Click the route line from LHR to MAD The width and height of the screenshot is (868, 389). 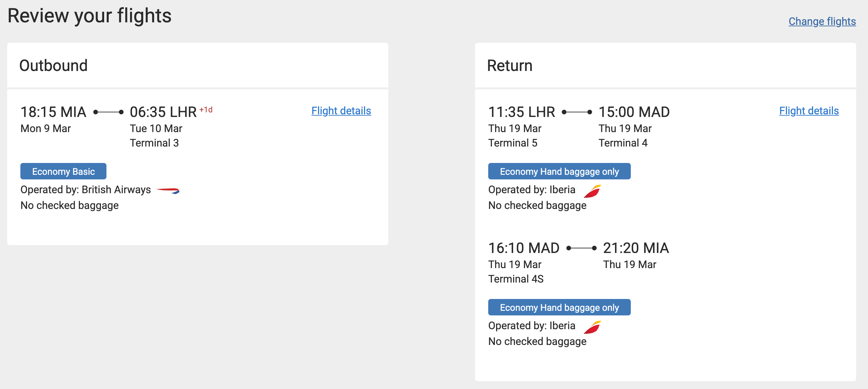pyautogui.click(x=577, y=112)
